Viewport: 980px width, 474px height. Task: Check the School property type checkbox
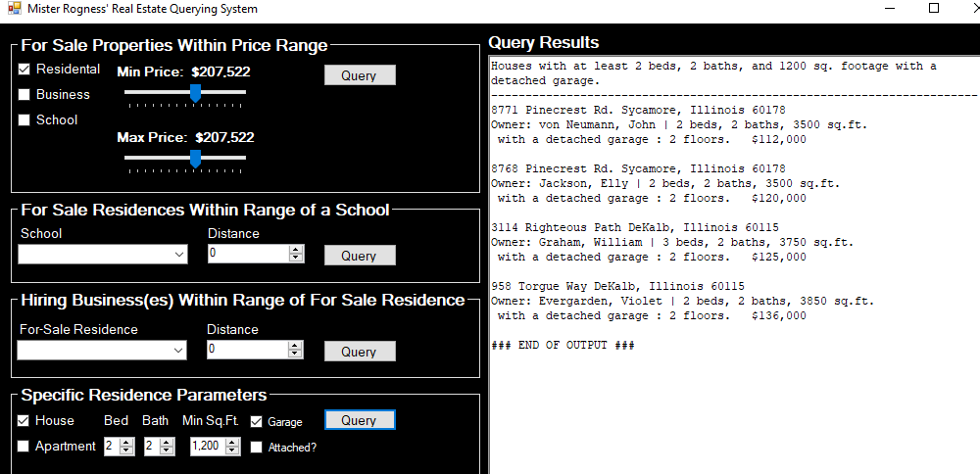click(24, 120)
